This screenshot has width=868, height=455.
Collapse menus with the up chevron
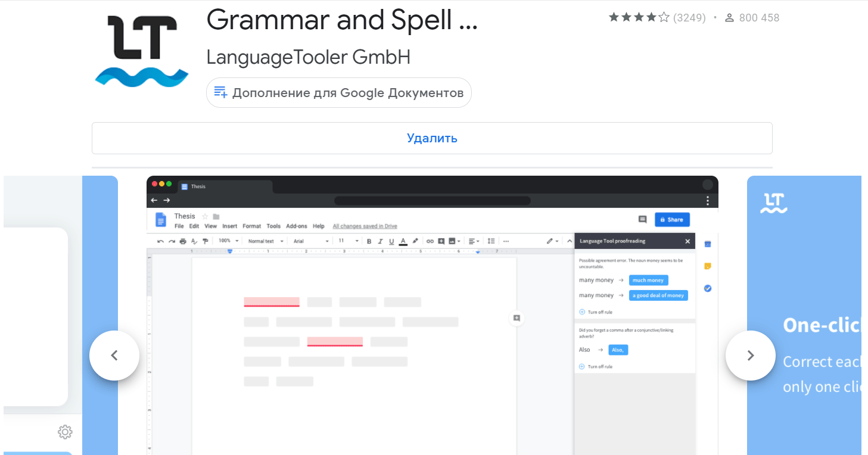coord(569,241)
